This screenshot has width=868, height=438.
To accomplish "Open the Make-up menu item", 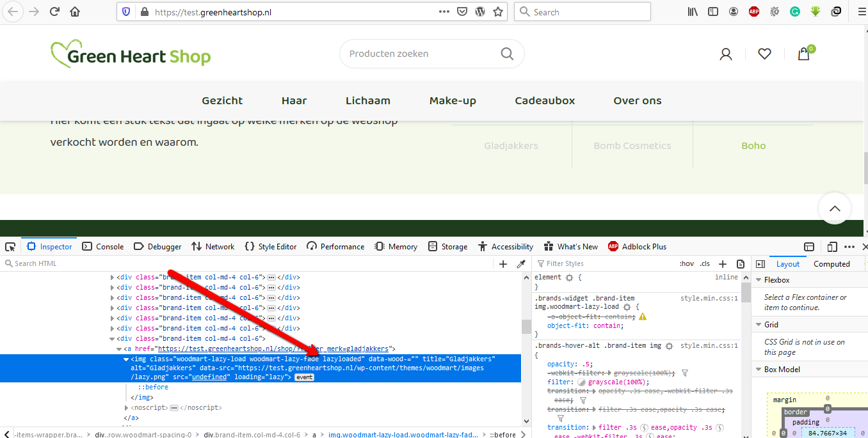I will click(x=453, y=100).
